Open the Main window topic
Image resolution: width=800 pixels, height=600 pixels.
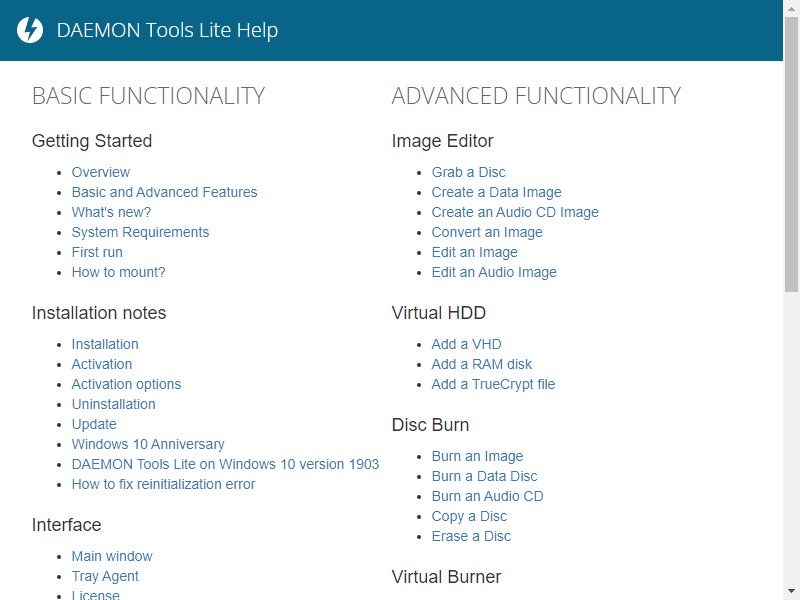[112, 556]
